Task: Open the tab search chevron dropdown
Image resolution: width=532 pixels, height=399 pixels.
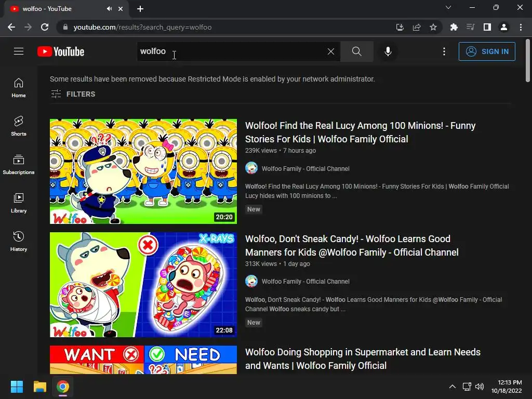Action: (x=448, y=7)
